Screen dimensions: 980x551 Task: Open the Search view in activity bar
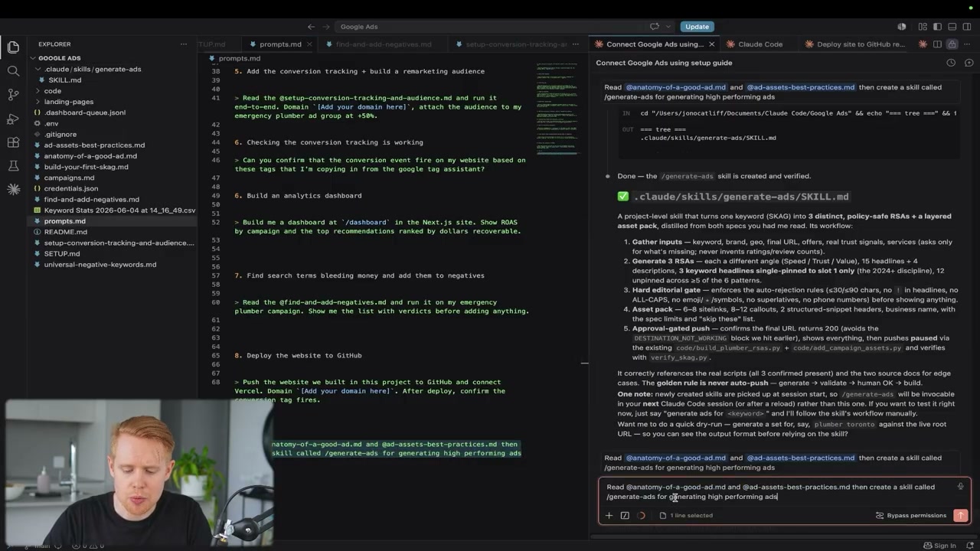pos(13,71)
